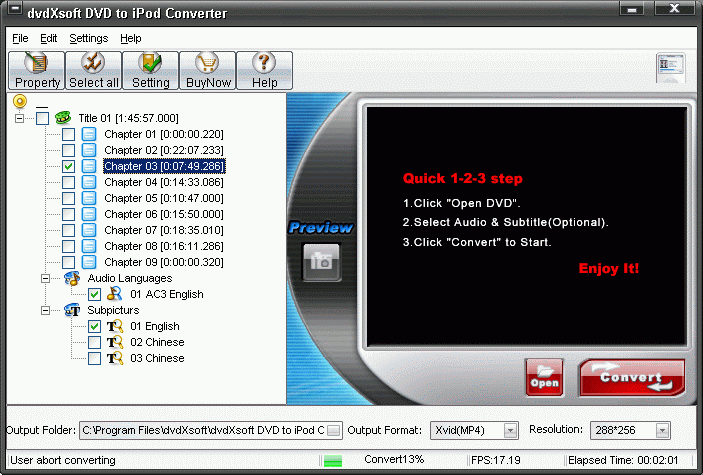Take a snapshot with the camera button
703x475 pixels.
(321, 262)
